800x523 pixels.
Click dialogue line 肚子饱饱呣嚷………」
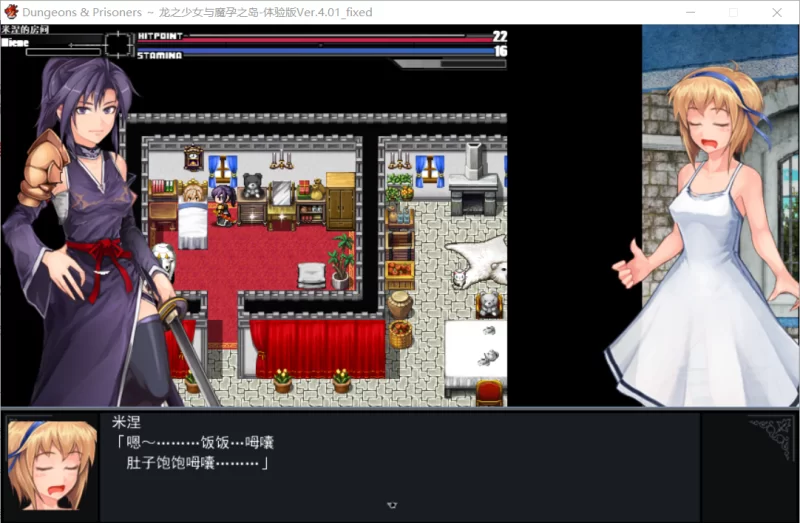coord(197,463)
